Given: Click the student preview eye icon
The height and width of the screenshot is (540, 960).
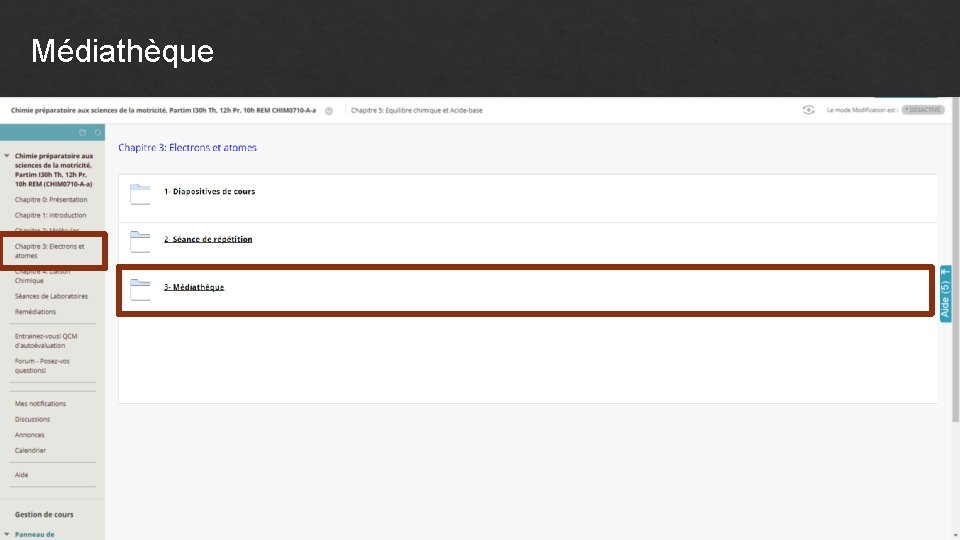Looking at the screenshot, I should (808, 110).
